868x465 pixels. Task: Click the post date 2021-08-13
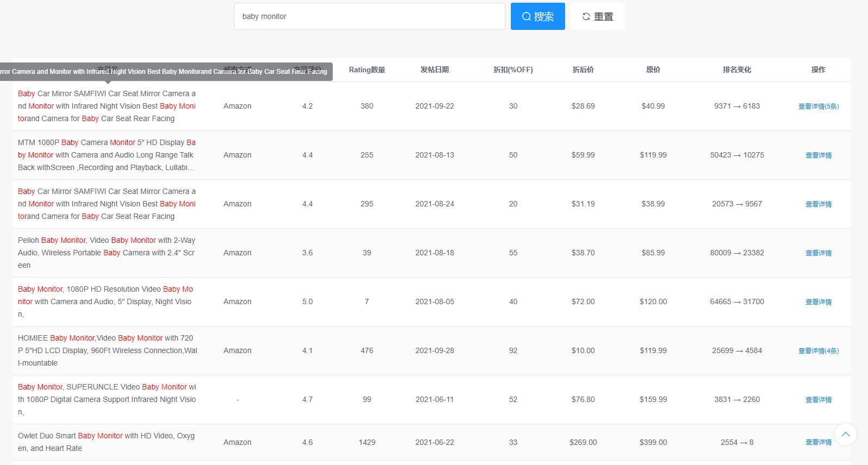click(435, 155)
